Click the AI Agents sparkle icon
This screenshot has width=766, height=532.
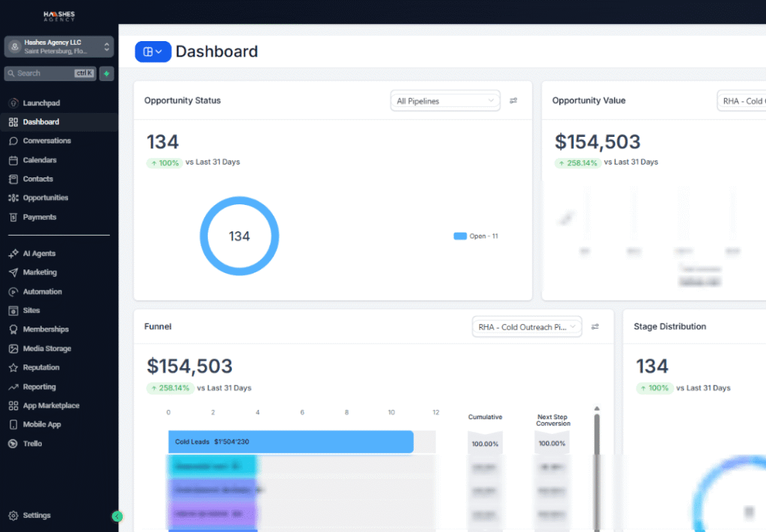(13, 254)
